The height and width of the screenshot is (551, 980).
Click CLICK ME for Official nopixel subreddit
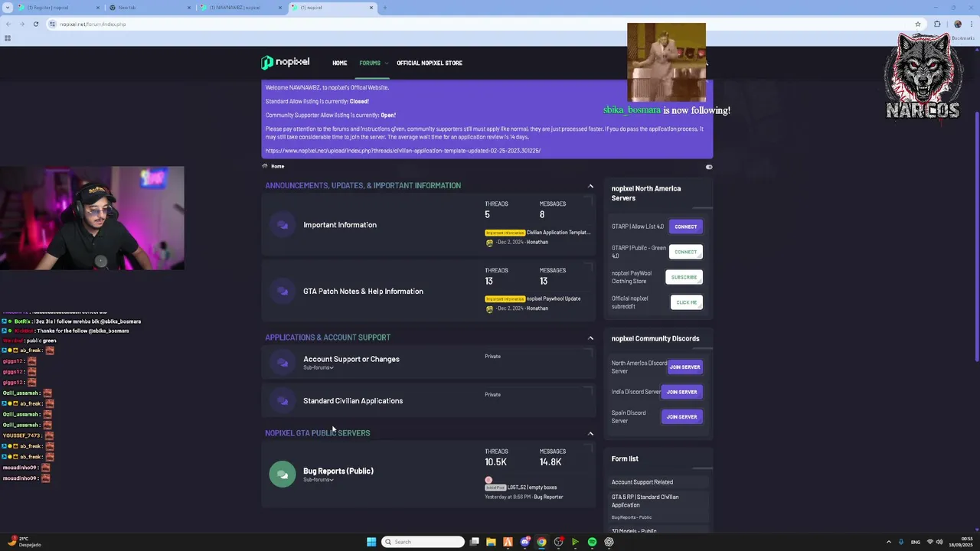tap(687, 302)
